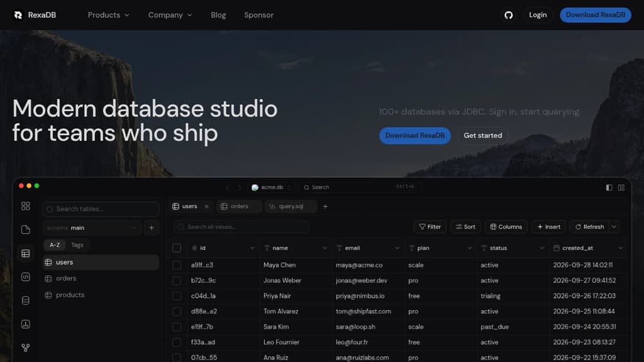Check the row for Sara Kim
The image size is (644, 362).
click(x=177, y=327)
